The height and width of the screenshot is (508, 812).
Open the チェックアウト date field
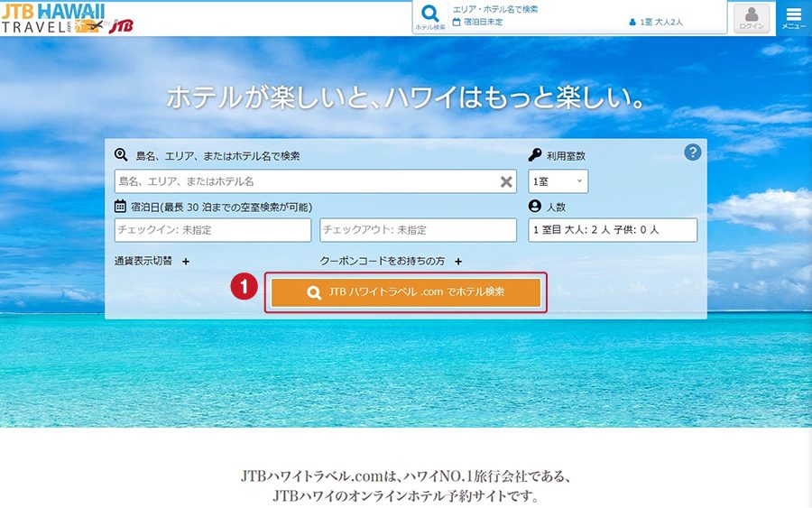click(x=419, y=230)
